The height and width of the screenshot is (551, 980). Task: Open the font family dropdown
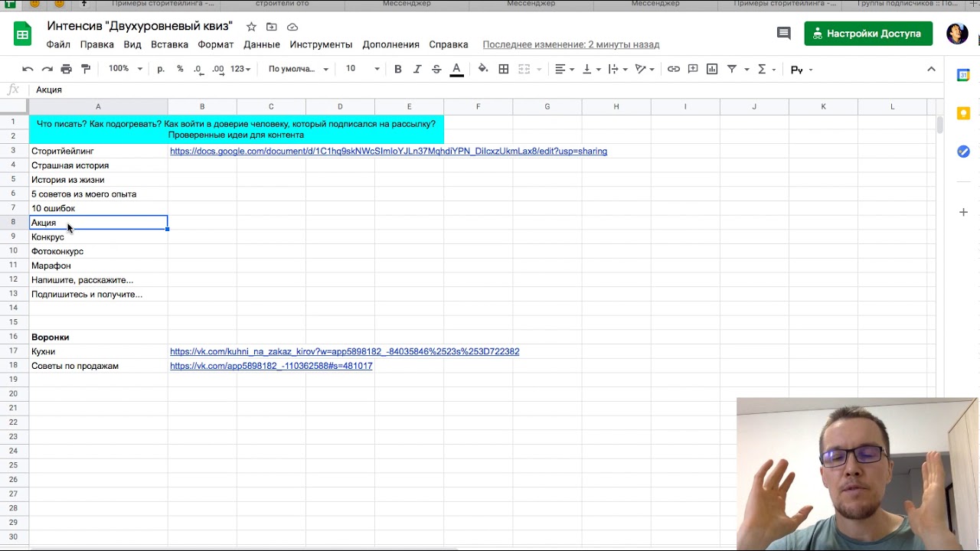click(298, 69)
